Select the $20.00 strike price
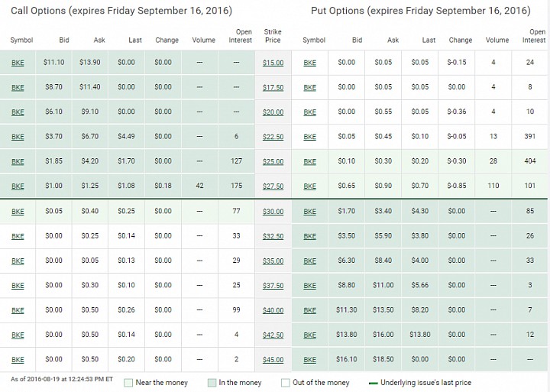The image size is (550, 392). click(x=273, y=112)
